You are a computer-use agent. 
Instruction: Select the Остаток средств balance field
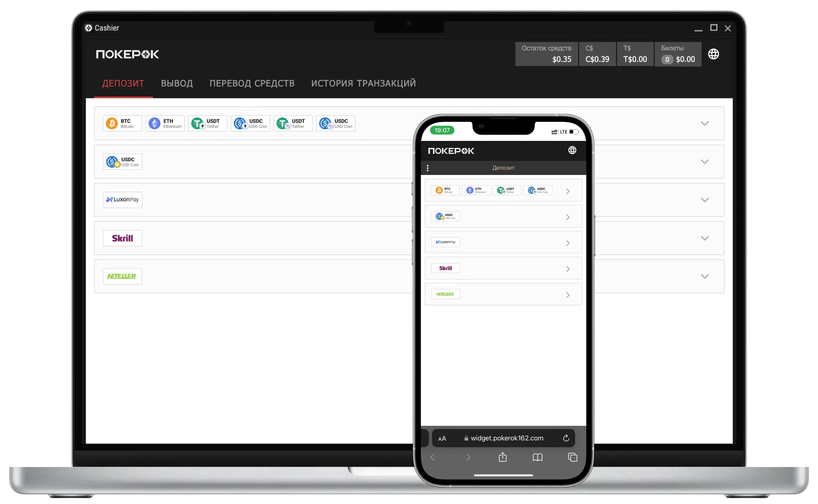pyautogui.click(x=546, y=54)
